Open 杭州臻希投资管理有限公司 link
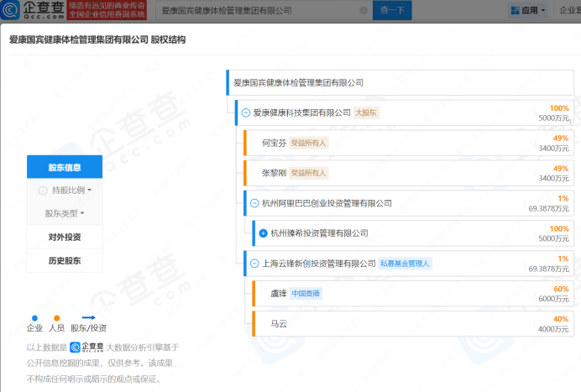Viewport: 581px width, 392px height. coord(319,233)
